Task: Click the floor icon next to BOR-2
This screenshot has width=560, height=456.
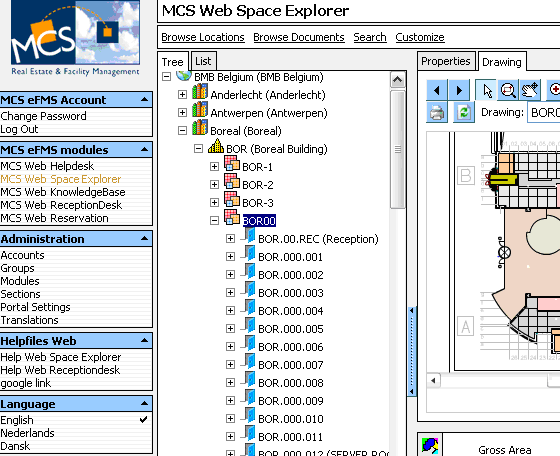Action: tap(232, 181)
